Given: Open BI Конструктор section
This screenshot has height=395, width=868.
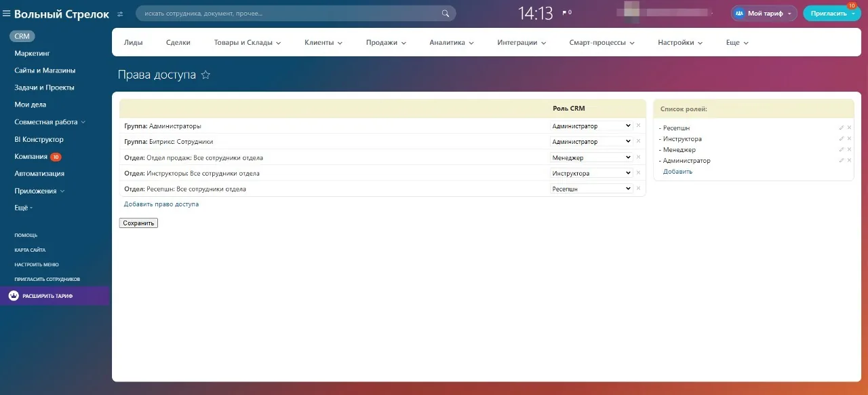Looking at the screenshot, I should click(x=39, y=139).
